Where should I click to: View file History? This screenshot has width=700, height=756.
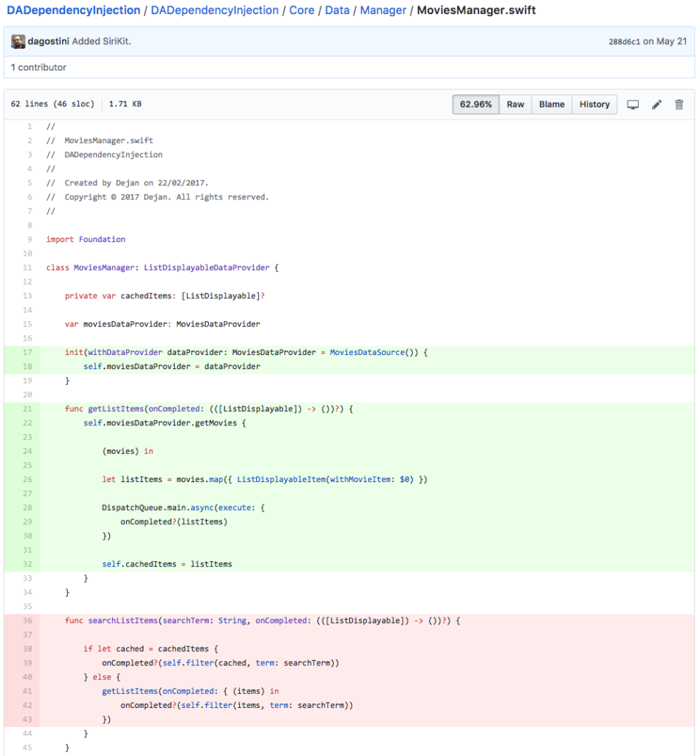594,105
